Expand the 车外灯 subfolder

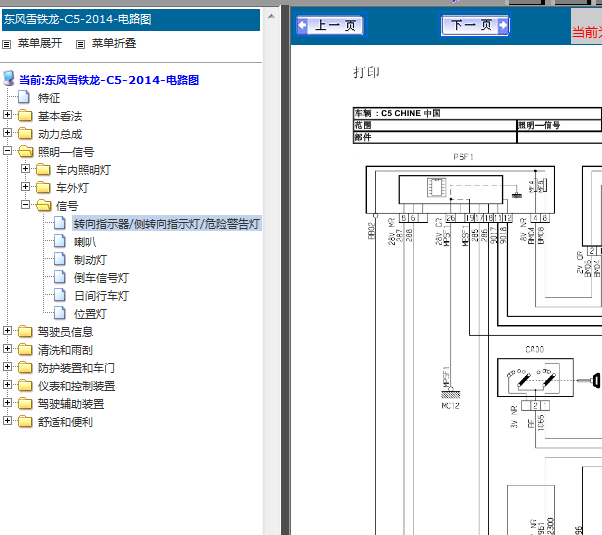[x=25, y=187]
